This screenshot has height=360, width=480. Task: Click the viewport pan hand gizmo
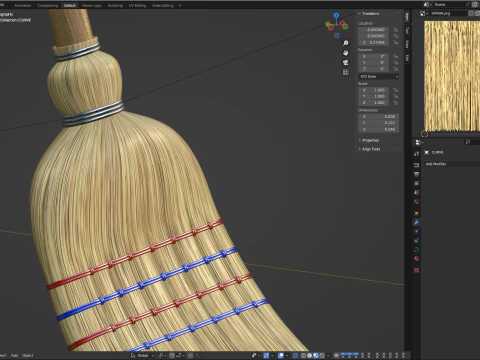346,53
